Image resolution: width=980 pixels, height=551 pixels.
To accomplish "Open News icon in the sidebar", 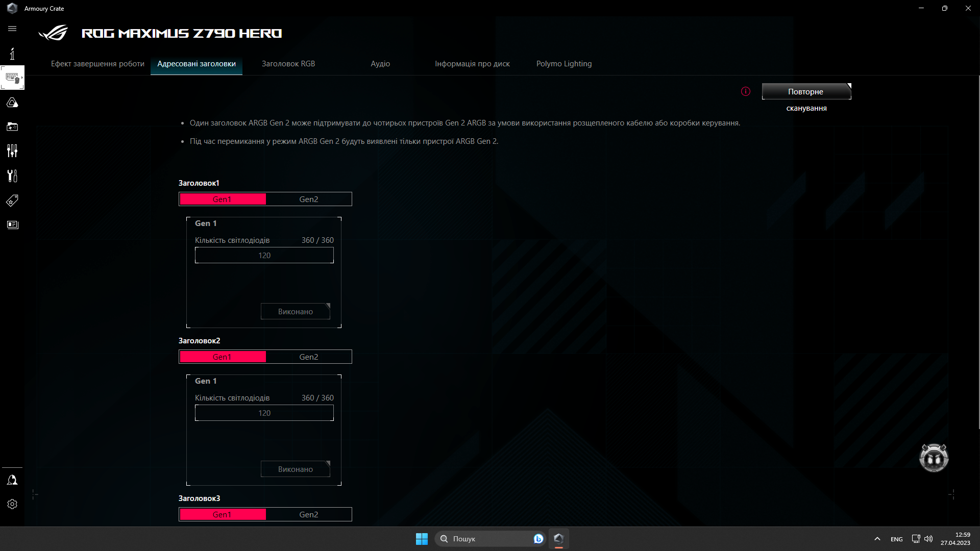I will point(12,225).
